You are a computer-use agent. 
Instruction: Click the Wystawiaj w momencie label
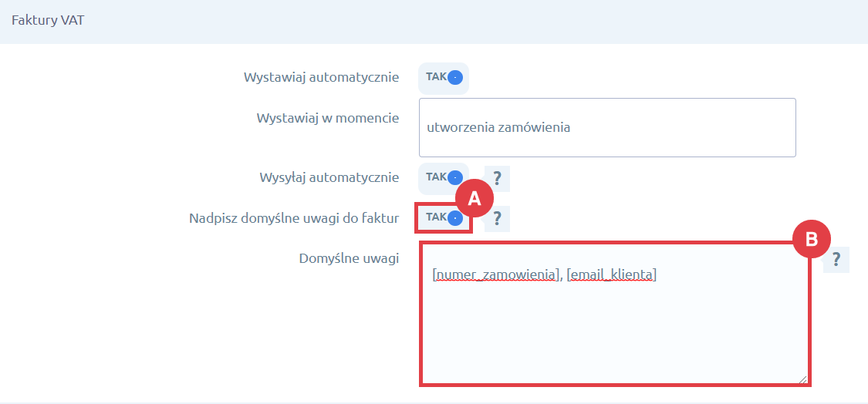pos(327,118)
